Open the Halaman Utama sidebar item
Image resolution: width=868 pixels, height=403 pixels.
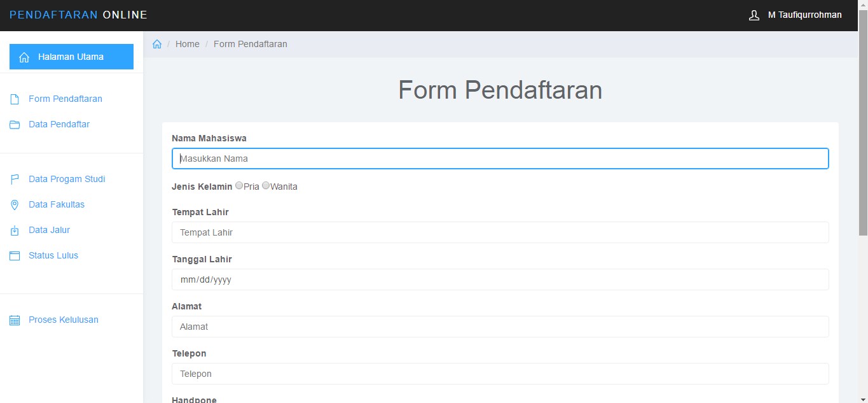tap(71, 57)
